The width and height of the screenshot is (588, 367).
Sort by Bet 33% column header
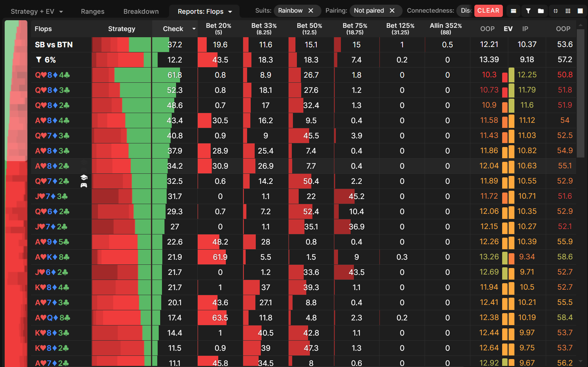click(264, 29)
